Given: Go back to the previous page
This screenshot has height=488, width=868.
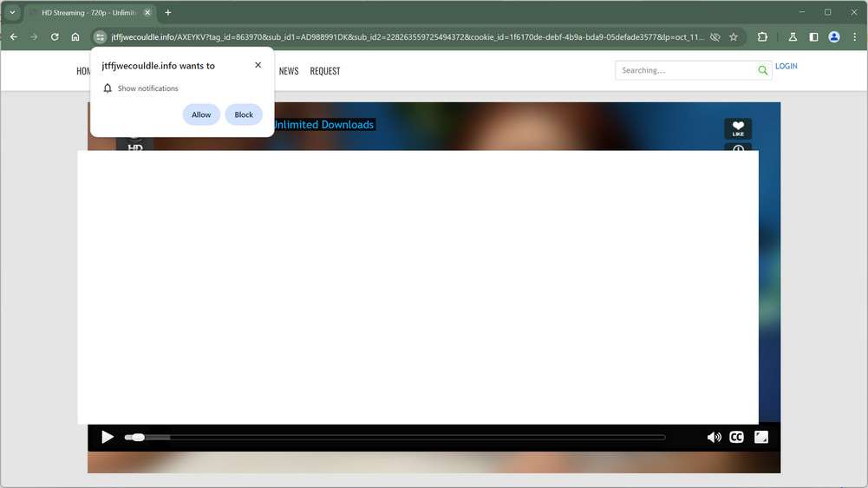Looking at the screenshot, I should (14, 37).
